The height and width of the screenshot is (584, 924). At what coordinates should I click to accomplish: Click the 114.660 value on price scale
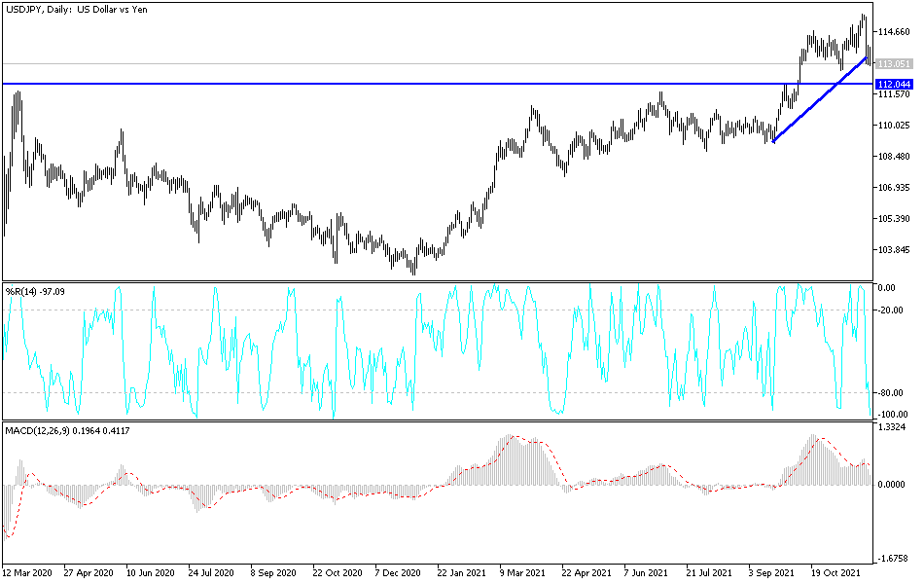893,31
